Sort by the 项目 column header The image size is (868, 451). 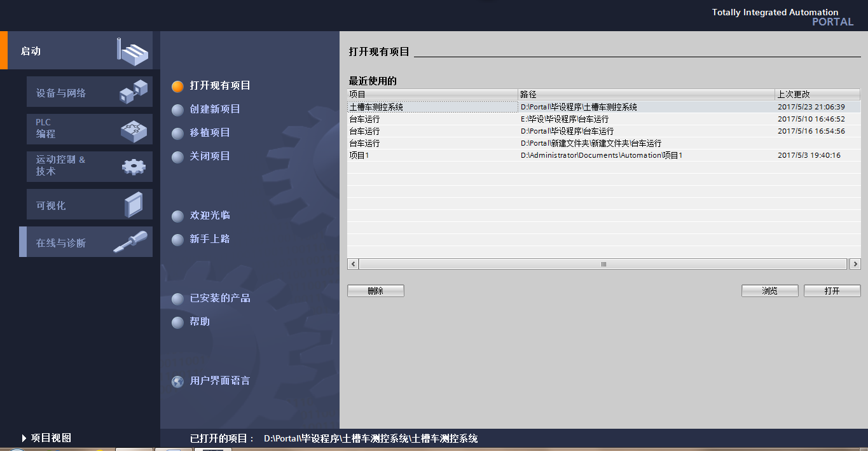pos(433,94)
